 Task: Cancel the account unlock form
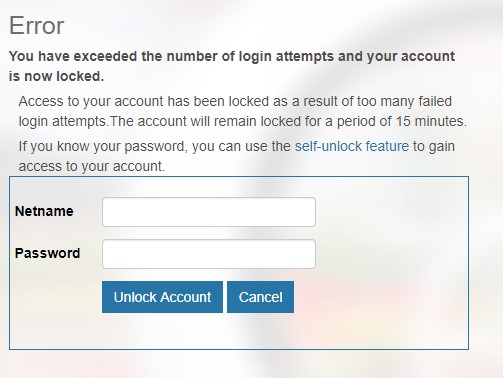pyautogui.click(x=260, y=297)
